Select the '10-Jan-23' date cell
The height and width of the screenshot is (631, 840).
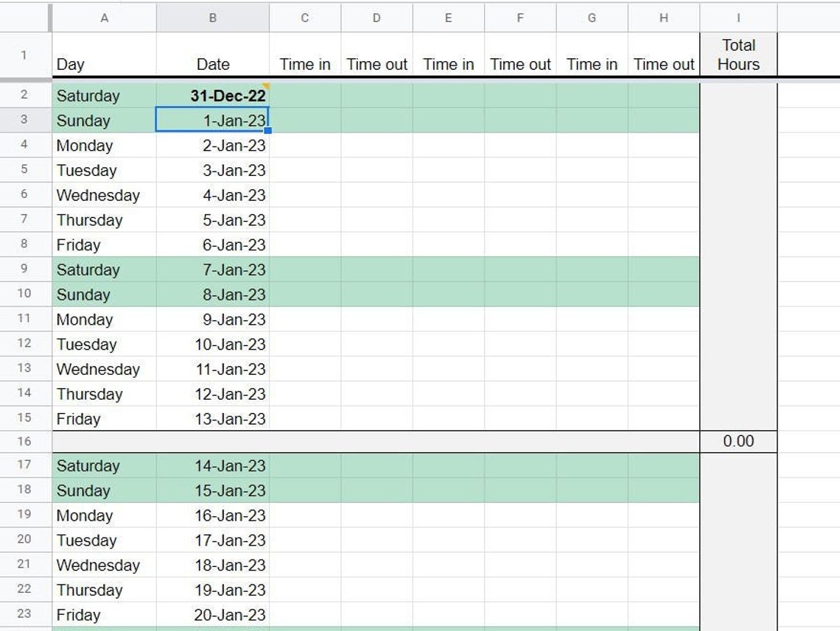coord(213,344)
